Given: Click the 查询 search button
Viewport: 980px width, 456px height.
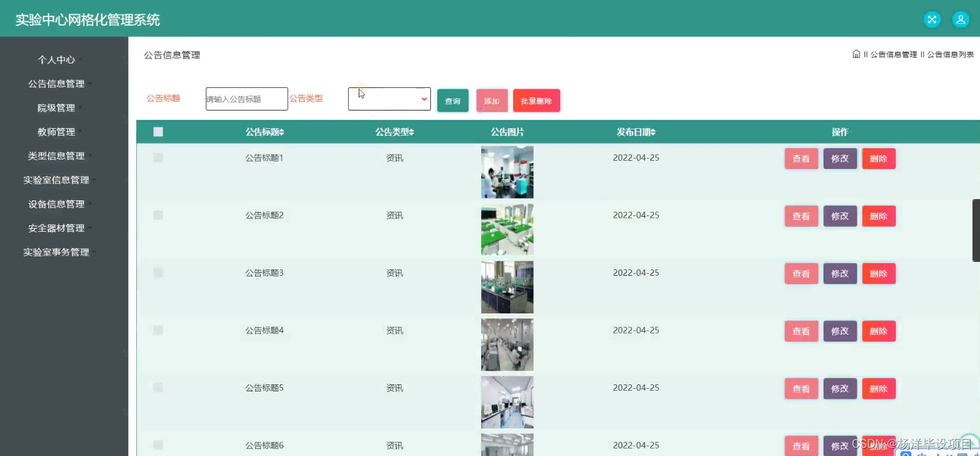Looking at the screenshot, I should 453,100.
